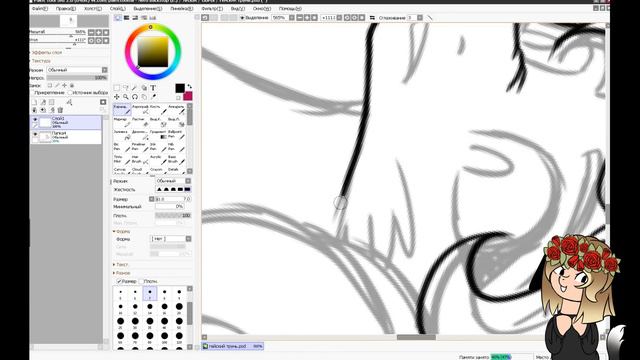Show the color wheel panel
The height and width of the screenshot is (360, 640).
pos(118,18)
